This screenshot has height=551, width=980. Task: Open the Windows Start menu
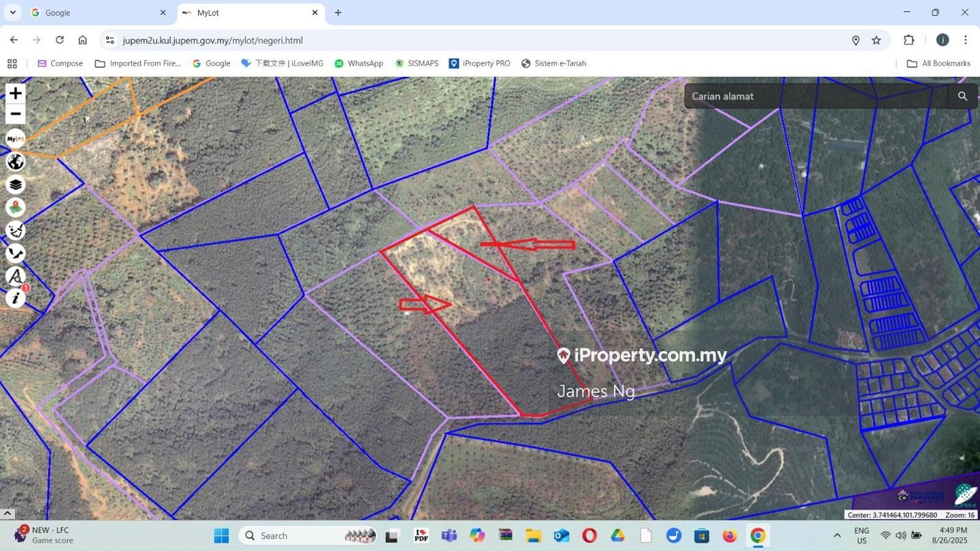coord(221,536)
